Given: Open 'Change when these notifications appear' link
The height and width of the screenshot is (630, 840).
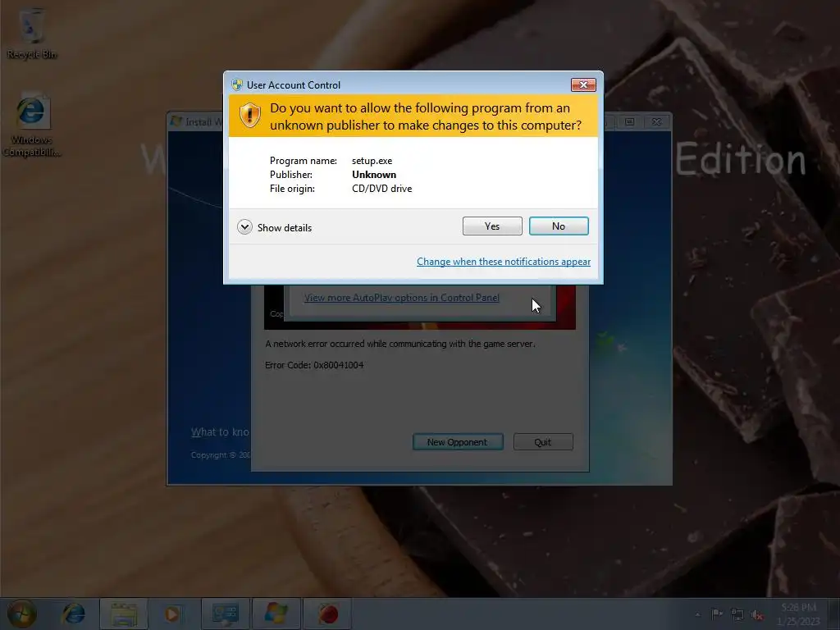Looking at the screenshot, I should pos(504,262).
